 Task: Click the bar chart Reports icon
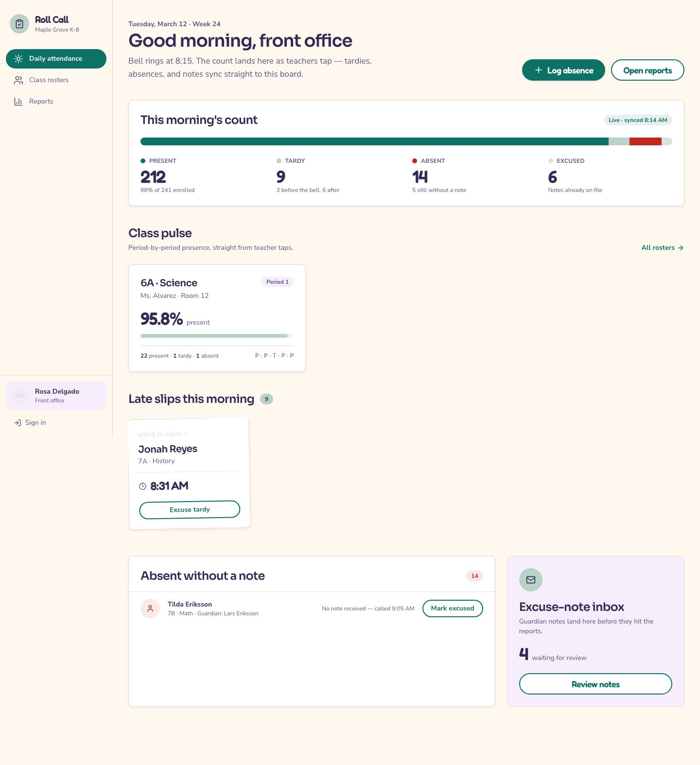(x=18, y=102)
